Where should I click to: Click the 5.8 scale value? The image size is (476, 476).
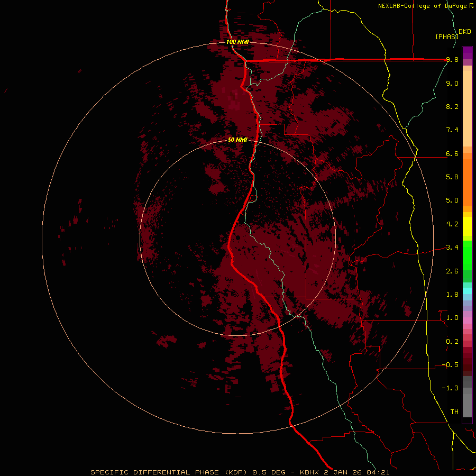pos(452,177)
